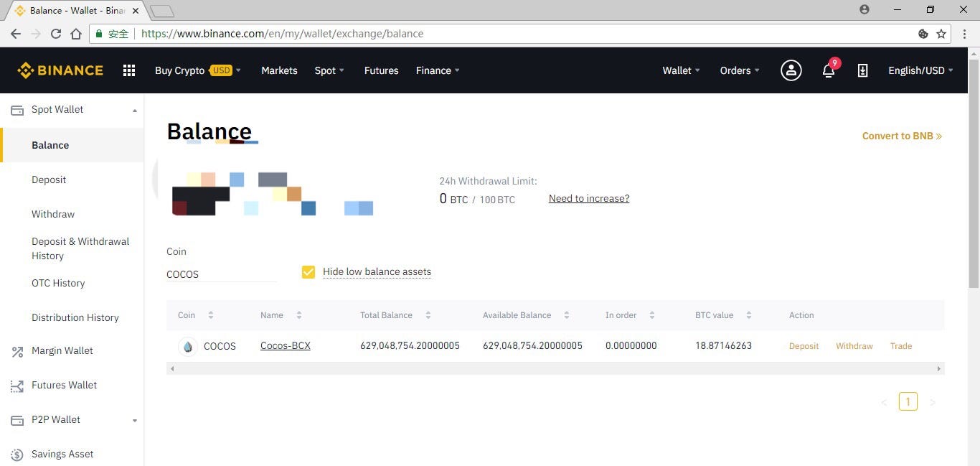Sort by the BTC value column arrows
The width and height of the screenshot is (980, 466).
[x=748, y=315]
